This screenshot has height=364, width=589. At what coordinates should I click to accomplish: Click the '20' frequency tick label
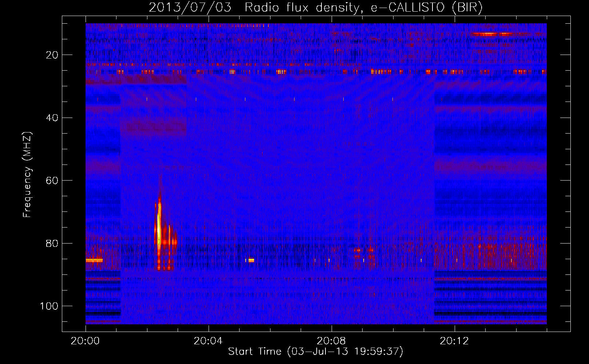click(x=52, y=55)
